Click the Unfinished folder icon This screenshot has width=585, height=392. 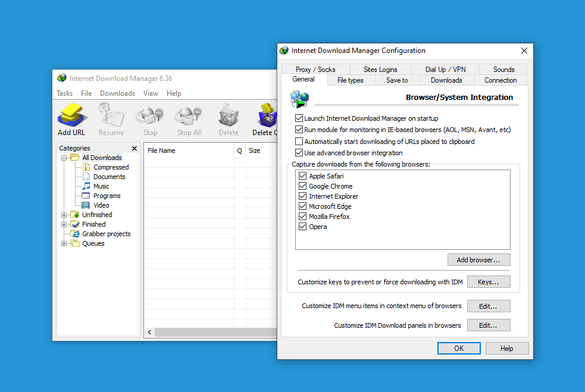(75, 215)
